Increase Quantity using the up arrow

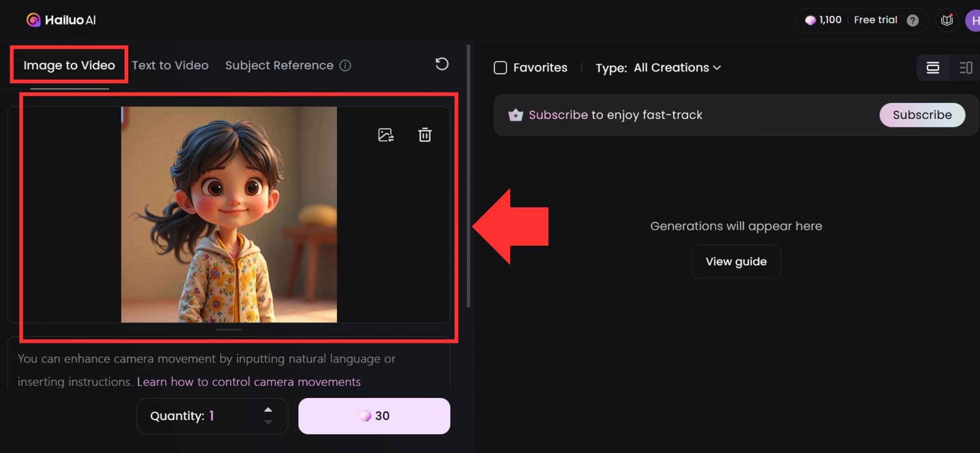pyautogui.click(x=268, y=409)
